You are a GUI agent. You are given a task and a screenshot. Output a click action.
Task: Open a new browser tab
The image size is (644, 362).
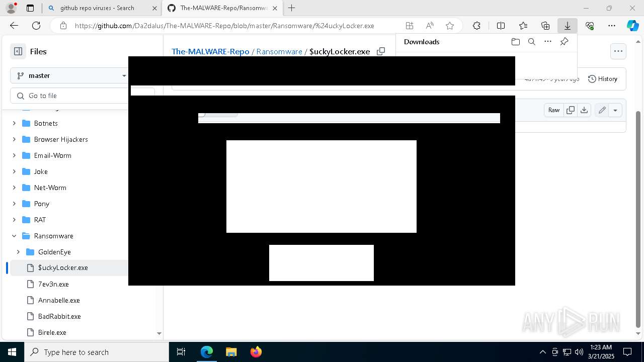(x=292, y=8)
